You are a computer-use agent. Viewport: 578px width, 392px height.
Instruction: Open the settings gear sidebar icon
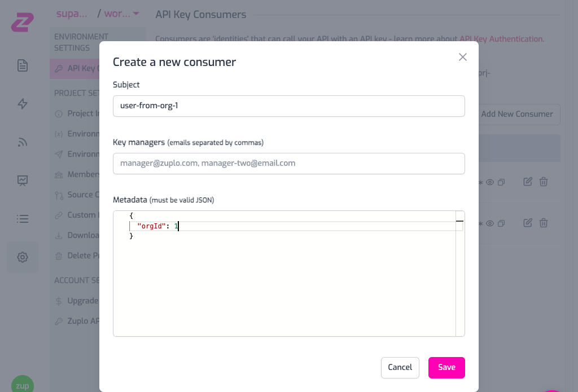coord(23,257)
